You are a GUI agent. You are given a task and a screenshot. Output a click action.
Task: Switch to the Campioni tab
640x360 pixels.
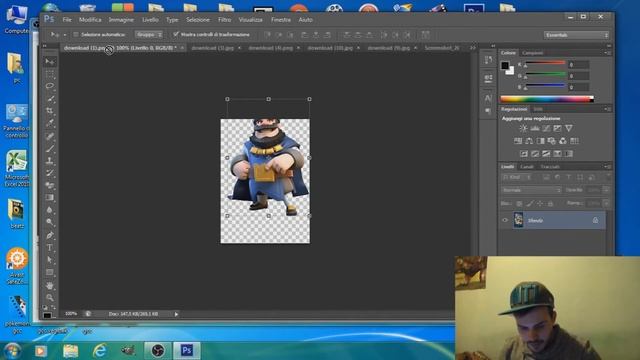533,53
